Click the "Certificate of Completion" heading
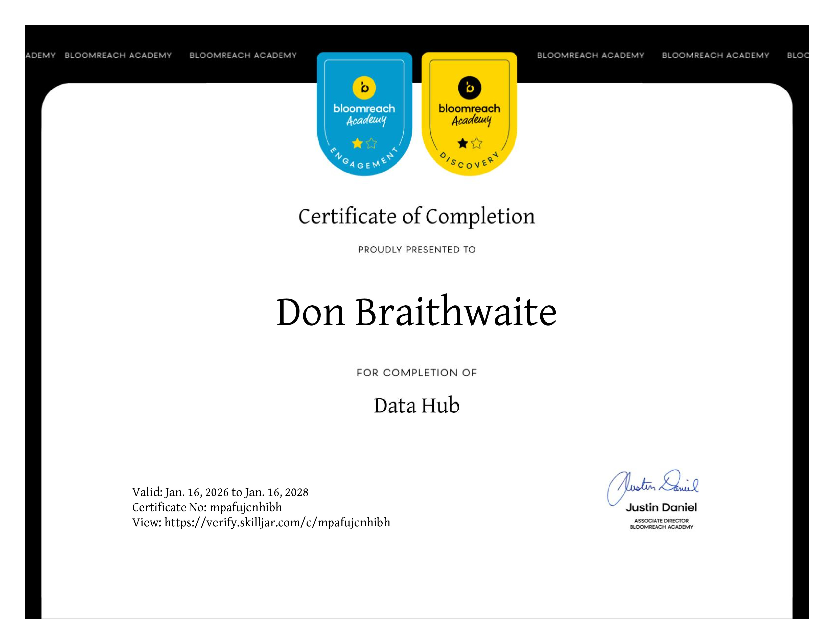The width and height of the screenshot is (834, 644). [x=416, y=217]
